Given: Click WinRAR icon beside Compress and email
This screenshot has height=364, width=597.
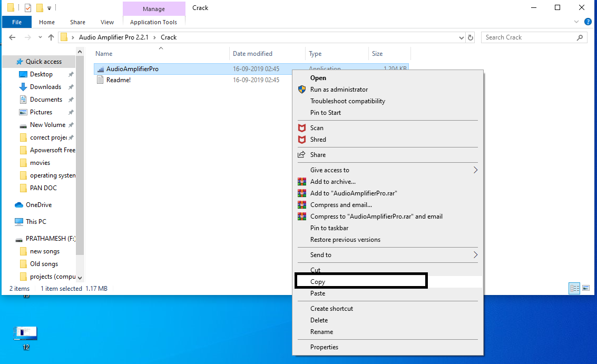Looking at the screenshot, I should pos(302,205).
